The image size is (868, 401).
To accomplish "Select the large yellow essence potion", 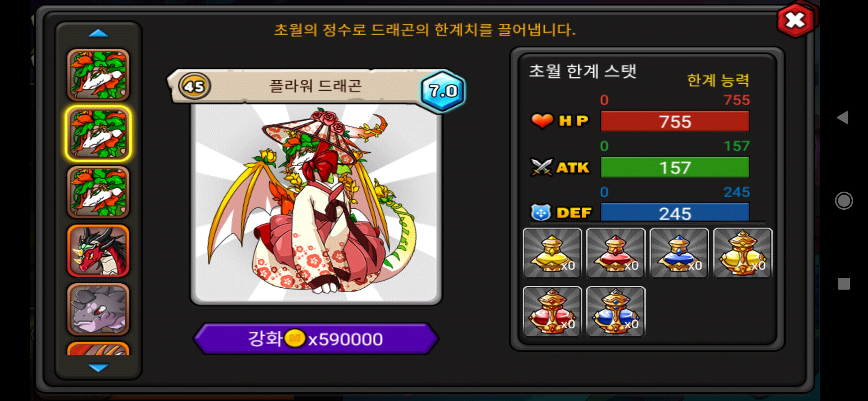I will tap(743, 253).
